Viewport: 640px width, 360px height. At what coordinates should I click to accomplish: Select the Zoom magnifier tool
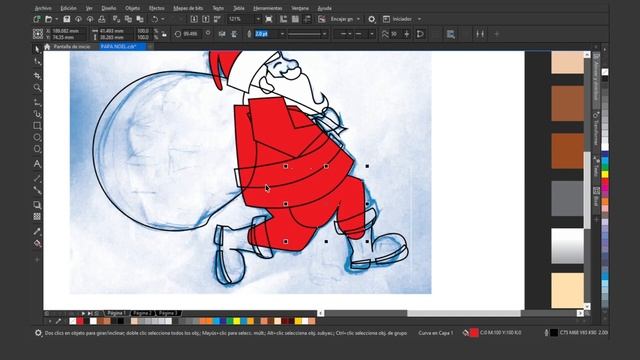pos(37,88)
